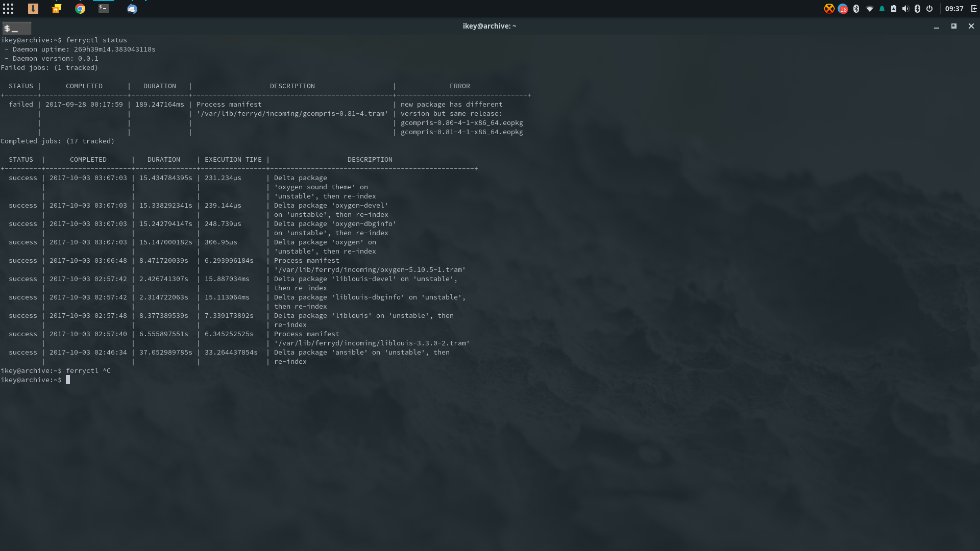Click the execution time 15.113064ms

(227, 297)
